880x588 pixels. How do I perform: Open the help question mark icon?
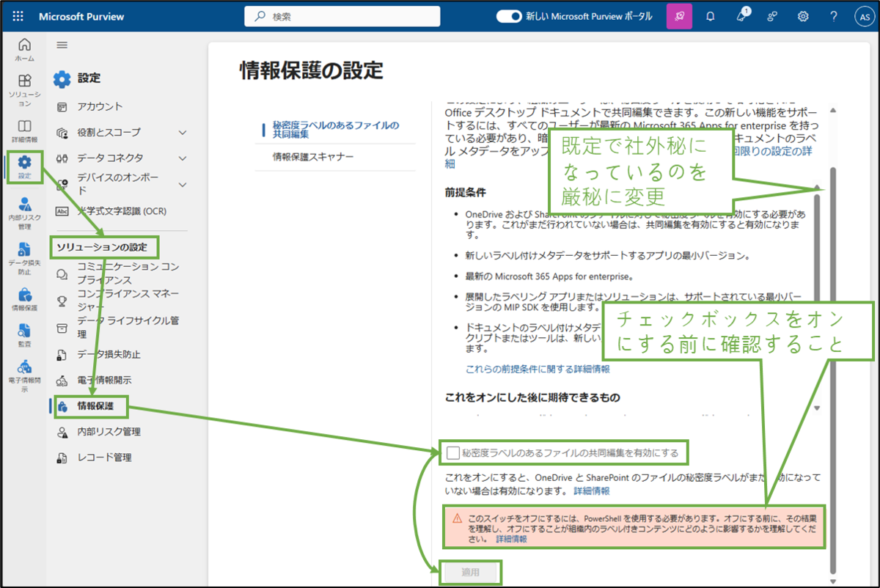pos(834,16)
